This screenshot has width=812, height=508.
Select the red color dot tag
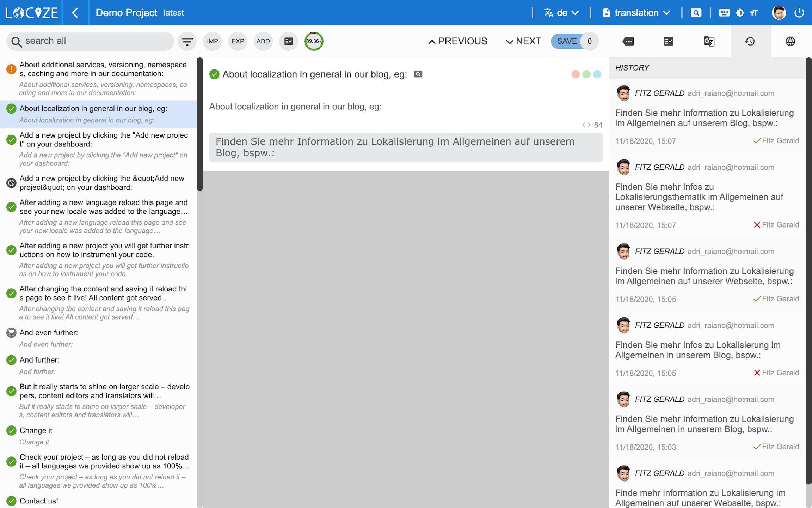[576, 74]
